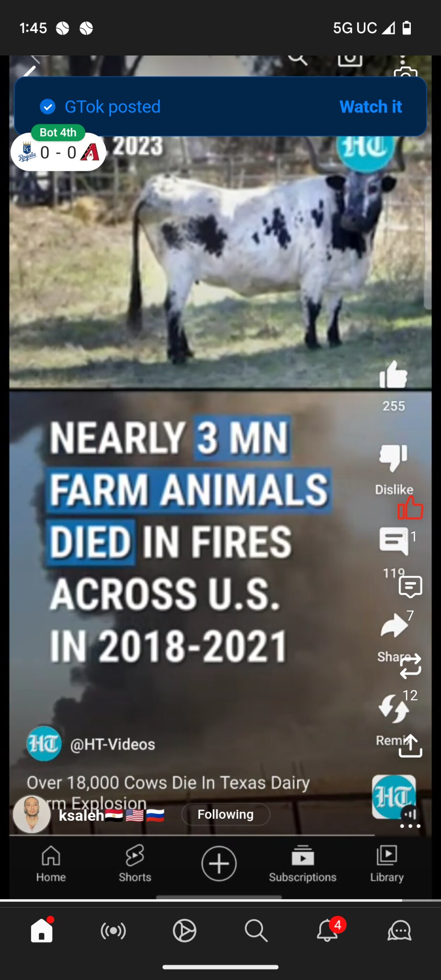Open the @HT-Videos channel link
This screenshot has width=441, height=980.
(113, 744)
